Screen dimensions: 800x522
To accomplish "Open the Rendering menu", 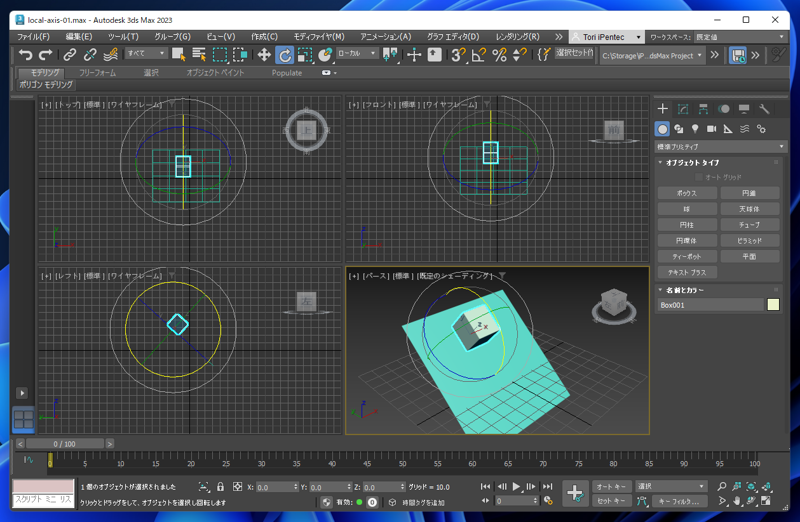I will 517,37.
